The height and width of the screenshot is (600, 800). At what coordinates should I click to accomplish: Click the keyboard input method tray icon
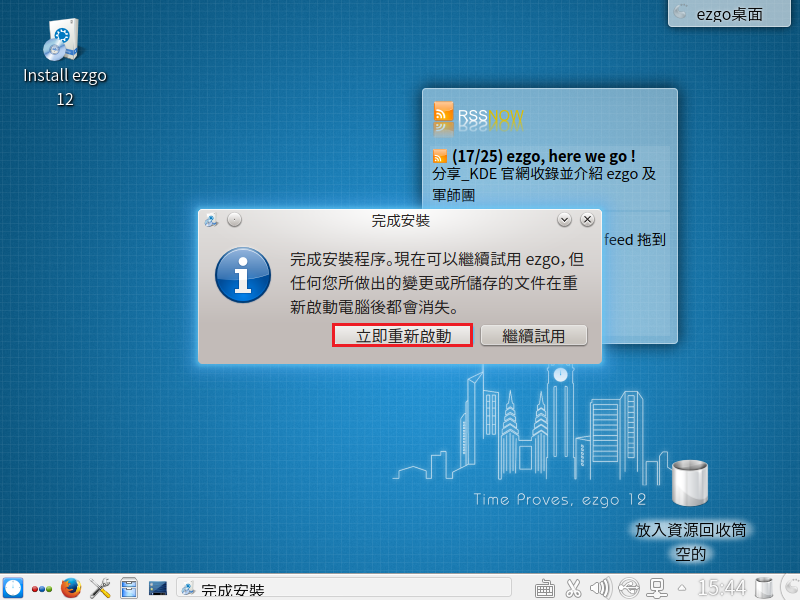pos(544,589)
